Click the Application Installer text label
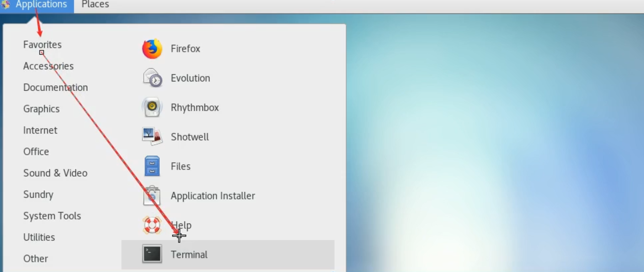644x272 pixels. click(213, 196)
